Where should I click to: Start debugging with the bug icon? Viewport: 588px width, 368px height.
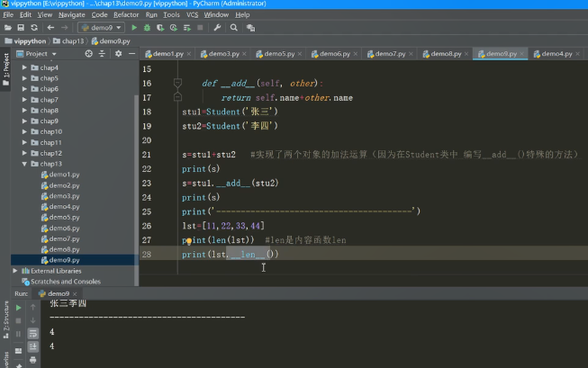(x=147, y=28)
